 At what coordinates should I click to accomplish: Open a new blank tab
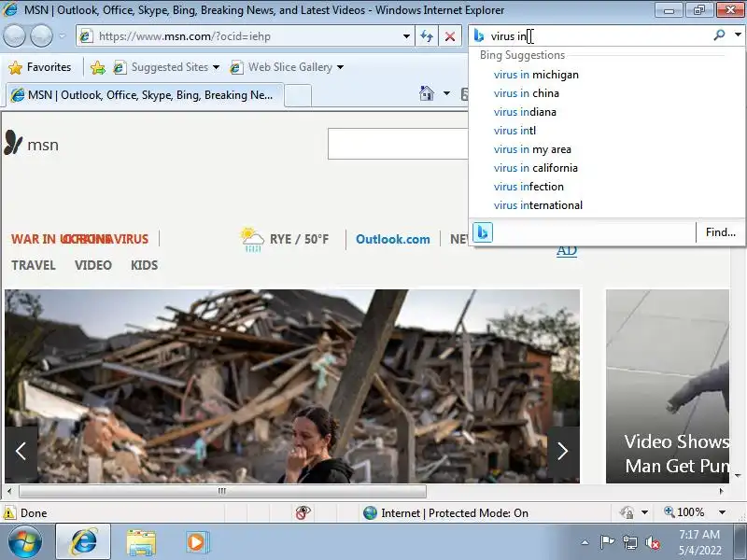(x=298, y=95)
